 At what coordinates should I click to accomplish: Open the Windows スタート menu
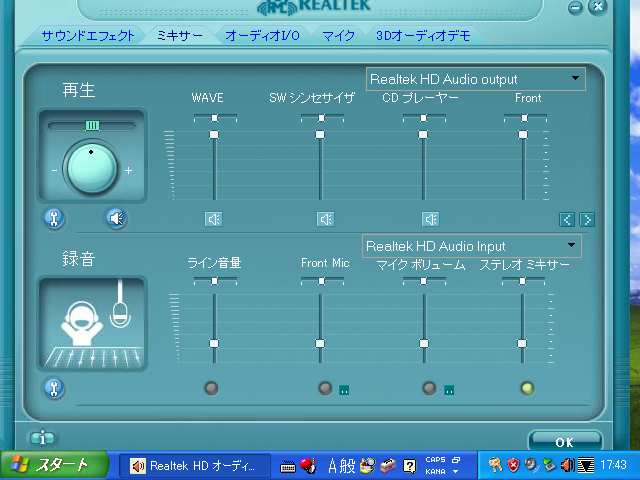[x=53, y=465]
